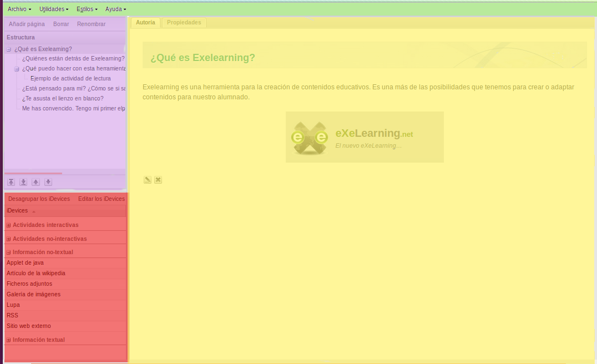597x364 pixels.
Task: Open the Utilidades menu
Action: click(54, 9)
